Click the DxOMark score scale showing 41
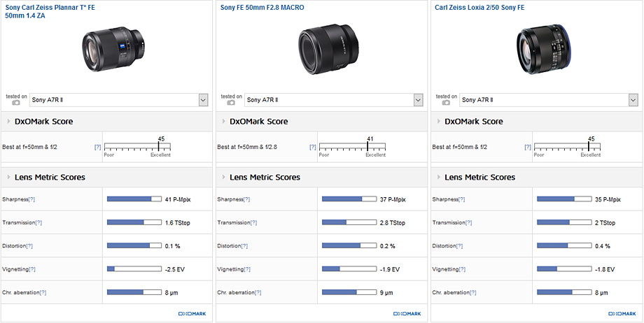644x323 pixels. click(352, 147)
